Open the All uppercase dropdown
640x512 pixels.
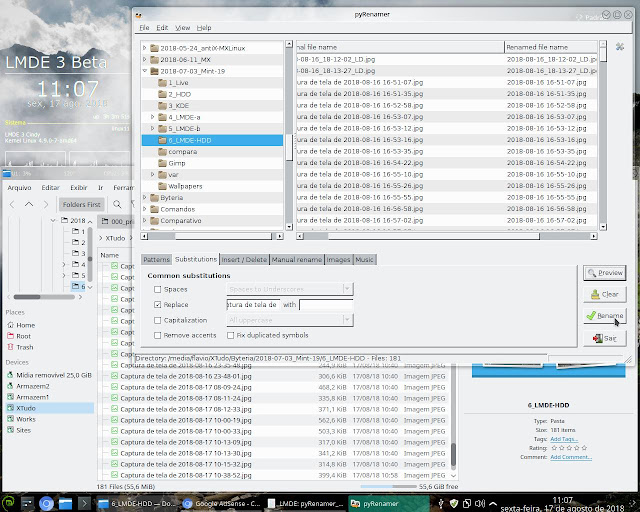point(290,320)
